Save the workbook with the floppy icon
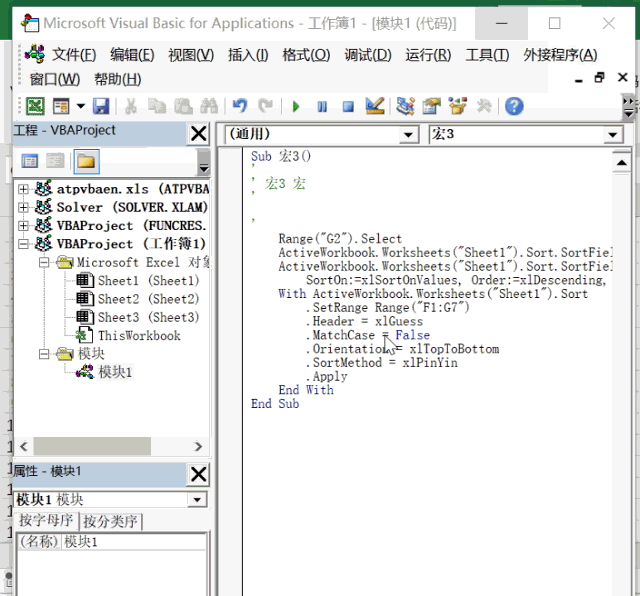 101,107
